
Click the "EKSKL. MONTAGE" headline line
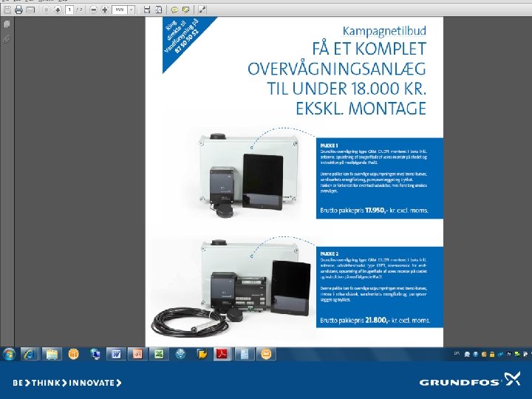(361, 109)
